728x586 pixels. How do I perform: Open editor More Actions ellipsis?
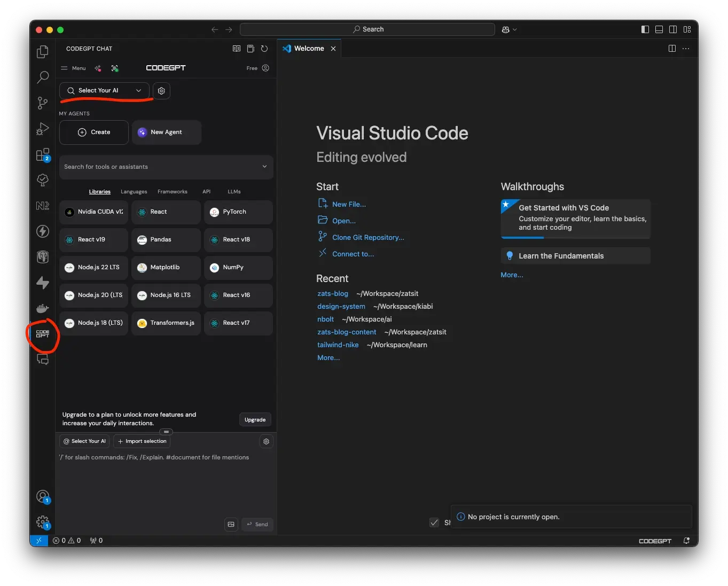click(x=686, y=49)
